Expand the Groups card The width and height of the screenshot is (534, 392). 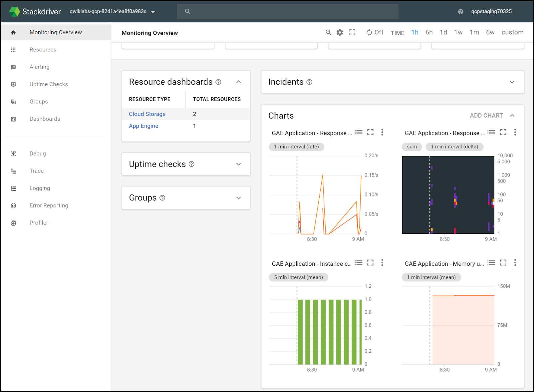pos(238,198)
